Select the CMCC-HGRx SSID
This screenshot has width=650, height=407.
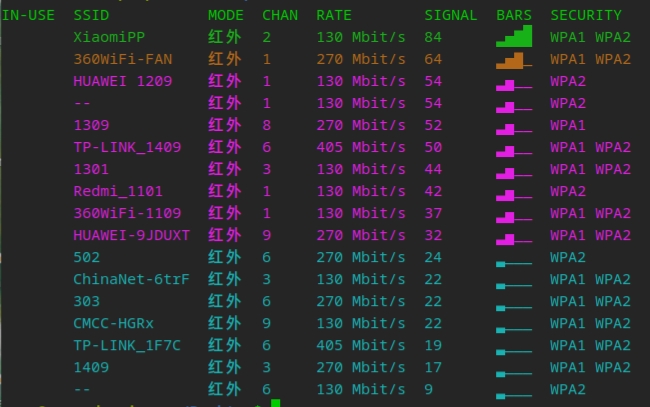pyautogui.click(x=114, y=323)
